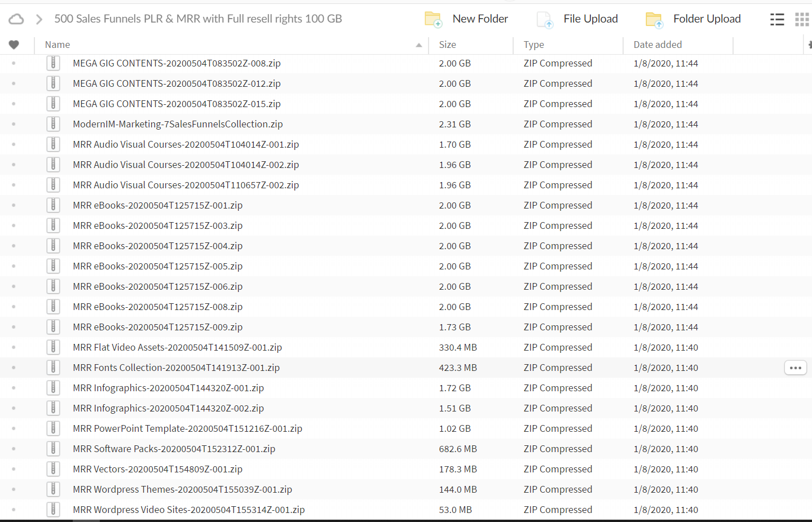
Task: Mark MEGA GIG CONTENTS 008 as favorite
Action: click(14, 63)
